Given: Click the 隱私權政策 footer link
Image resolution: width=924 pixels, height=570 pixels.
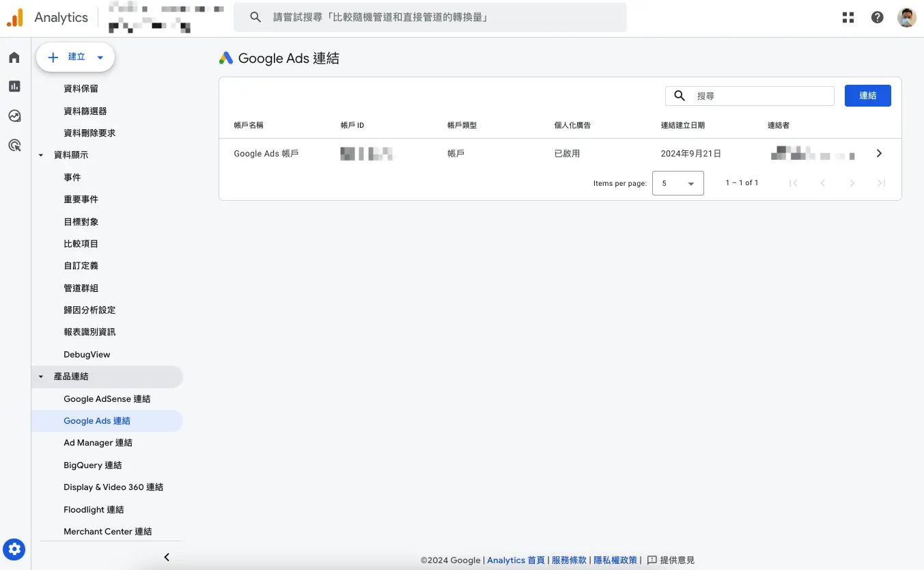Looking at the screenshot, I should (x=615, y=560).
